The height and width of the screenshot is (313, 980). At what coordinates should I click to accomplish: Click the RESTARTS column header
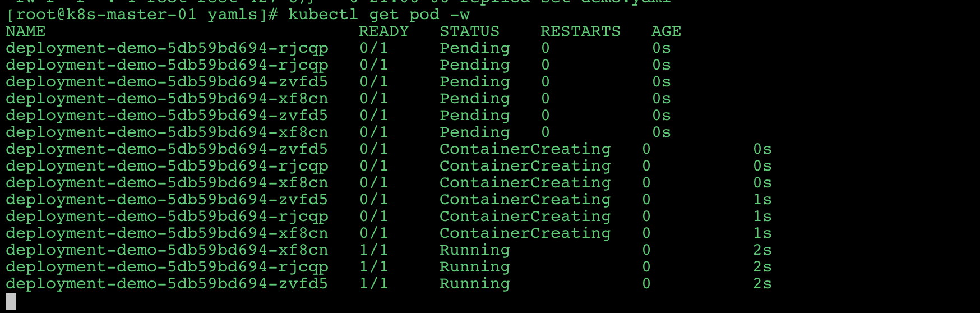point(580,31)
